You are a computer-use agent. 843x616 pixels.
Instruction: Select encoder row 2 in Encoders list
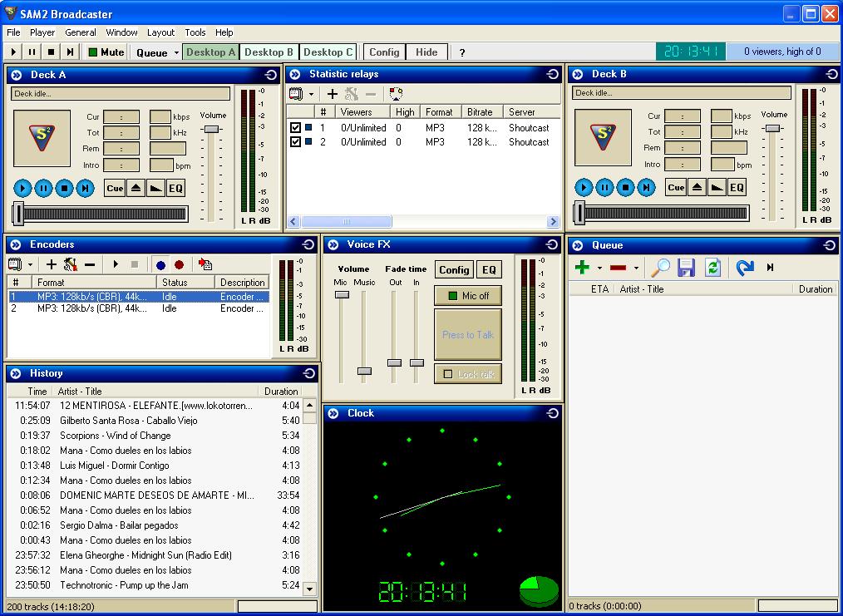tap(138, 308)
